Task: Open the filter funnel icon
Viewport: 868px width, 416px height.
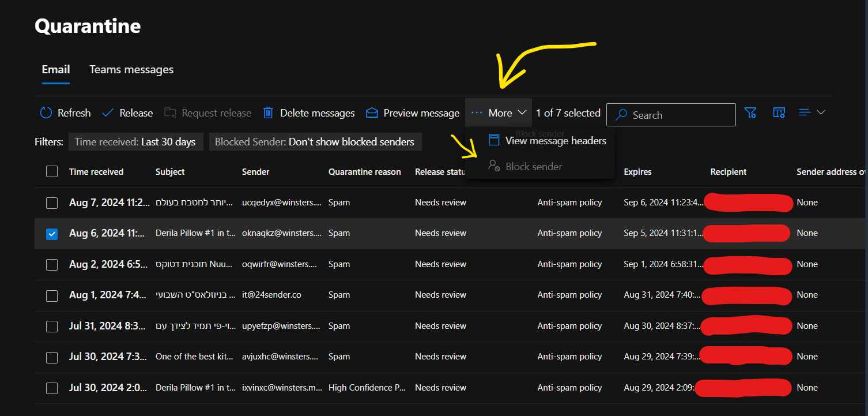Action: [750, 113]
